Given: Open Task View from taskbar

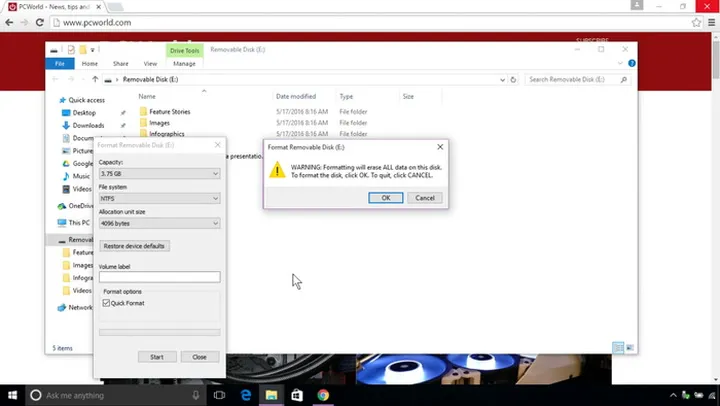Looking at the screenshot, I should click(219, 395).
